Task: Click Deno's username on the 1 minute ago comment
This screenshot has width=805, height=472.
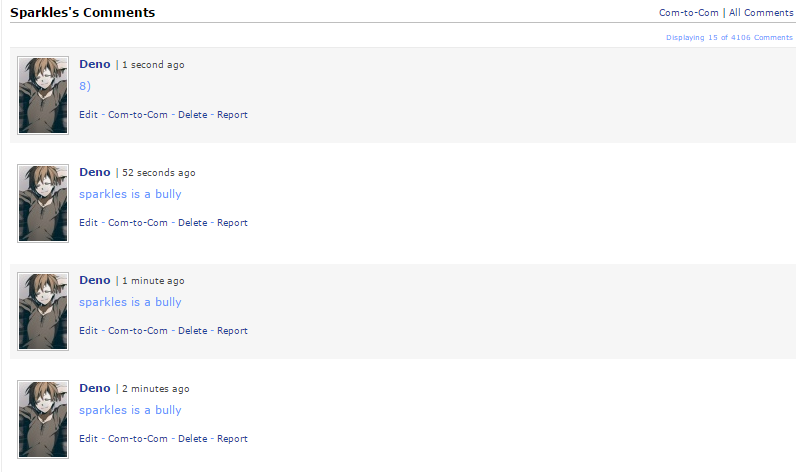Action: (x=95, y=280)
